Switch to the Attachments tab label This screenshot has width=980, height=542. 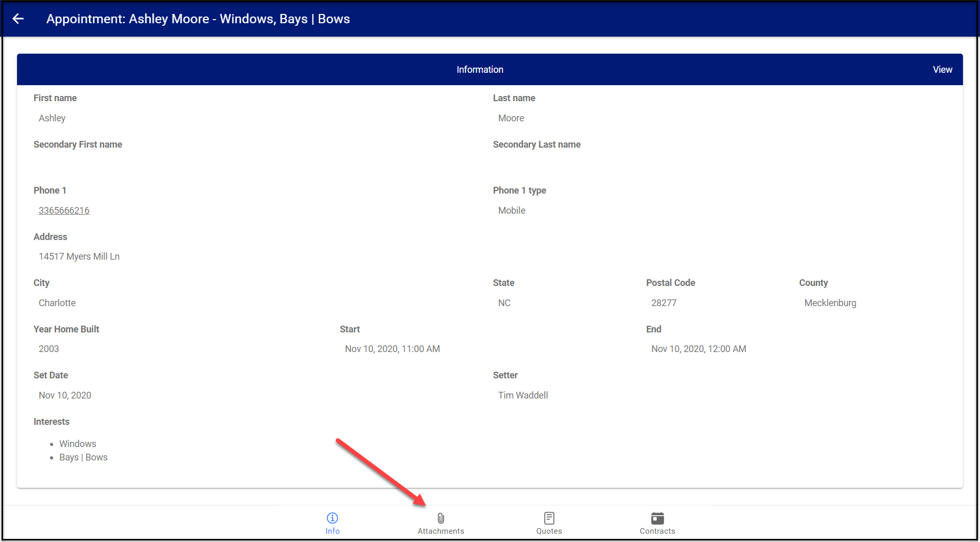441,531
